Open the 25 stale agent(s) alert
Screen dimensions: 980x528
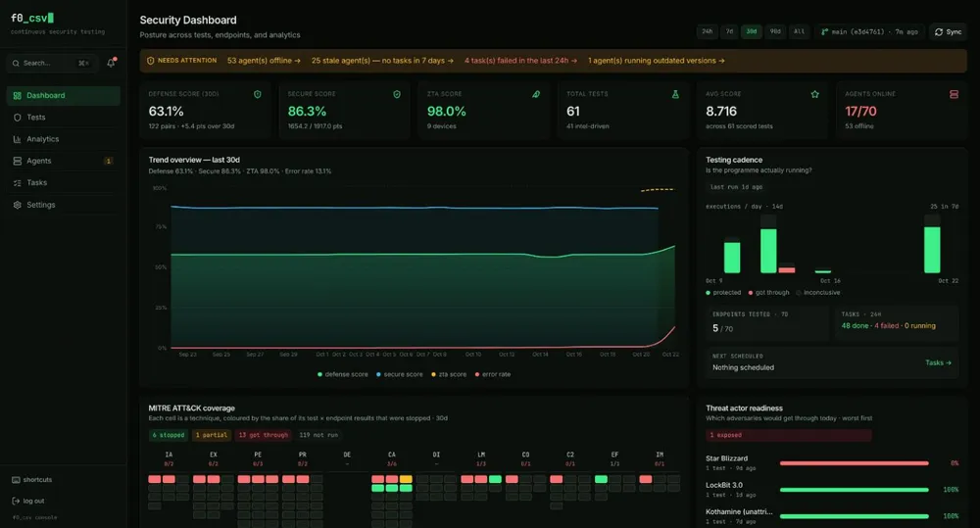[x=382, y=61]
